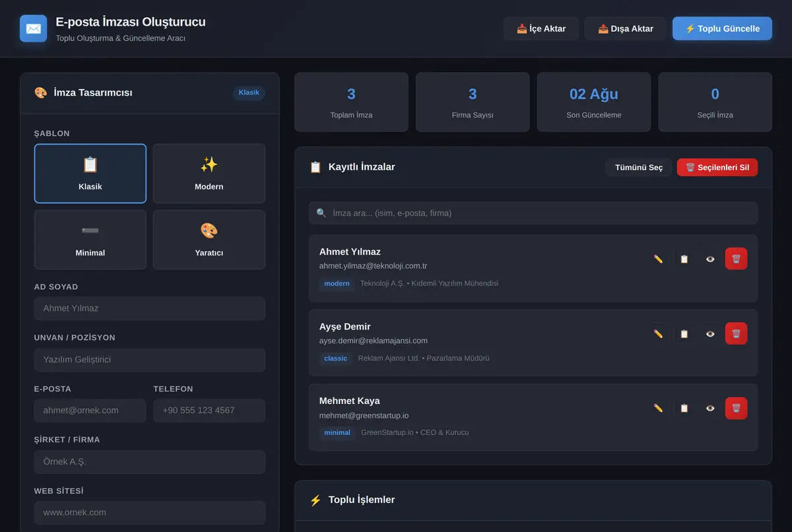Delete Ahmet Yılmaz signature with trash icon

click(x=736, y=259)
